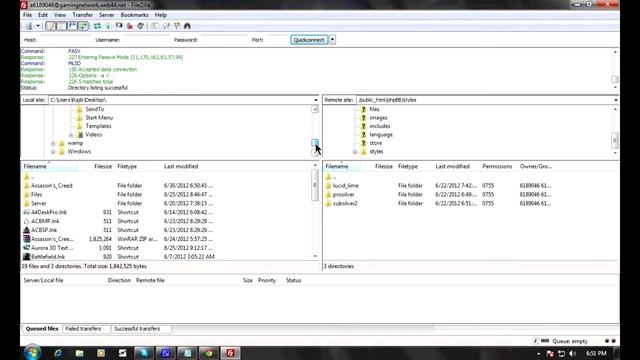
Task: Click the Password input field
Action: [223, 40]
